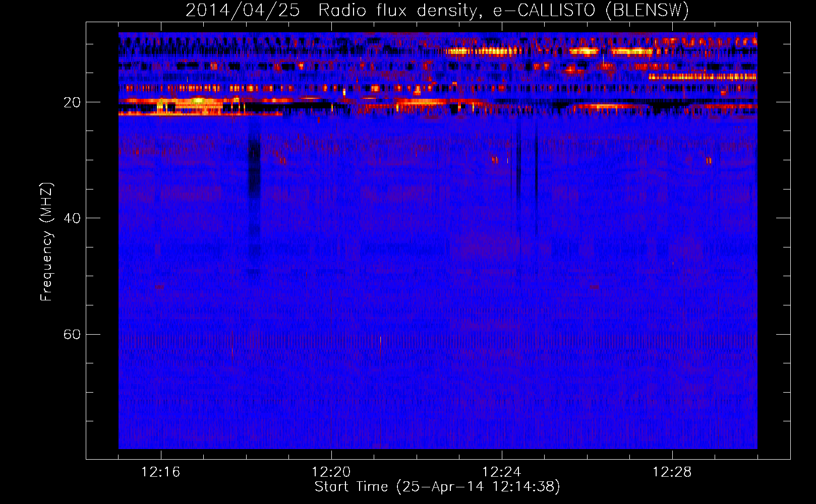Click the 60 MHz frequency tick label
The width and height of the screenshot is (816, 504).
point(72,334)
